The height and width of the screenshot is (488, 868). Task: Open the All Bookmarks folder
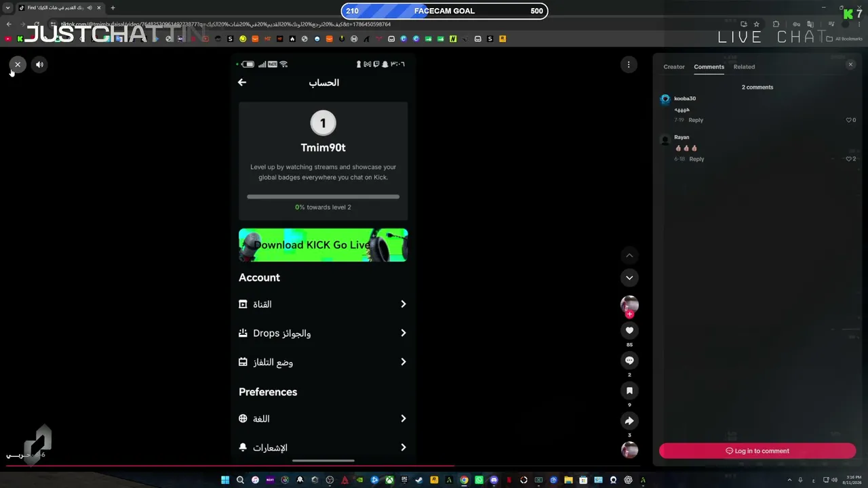tap(844, 39)
